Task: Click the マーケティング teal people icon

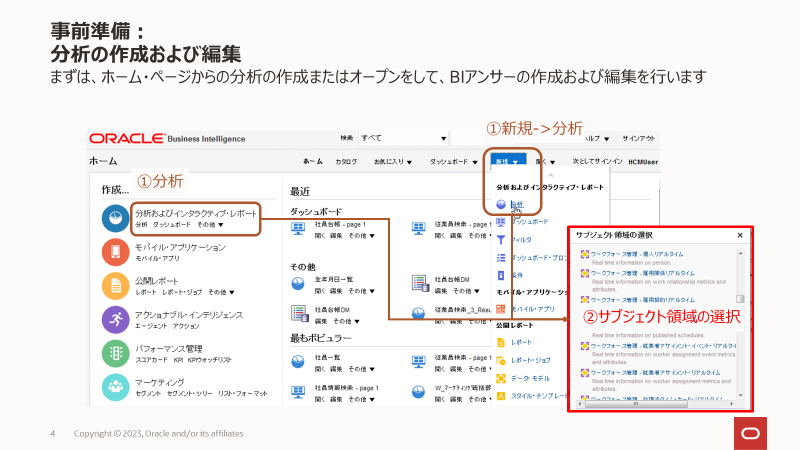Action: (x=115, y=387)
